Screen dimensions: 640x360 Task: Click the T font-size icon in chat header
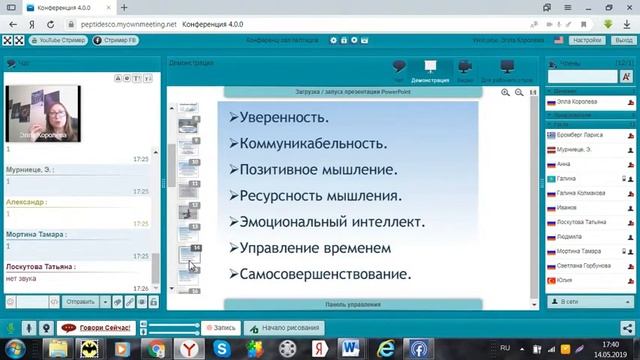pos(137,78)
